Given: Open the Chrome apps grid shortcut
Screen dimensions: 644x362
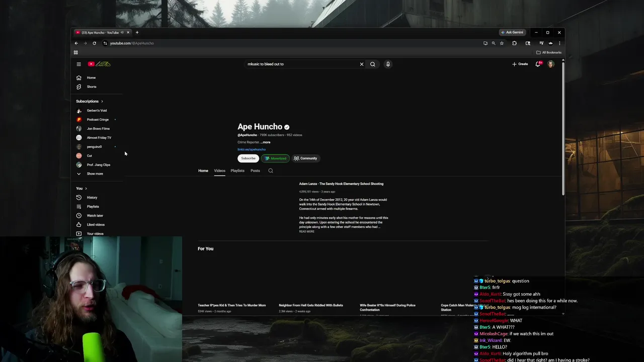Looking at the screenshot, I should 76,52.
